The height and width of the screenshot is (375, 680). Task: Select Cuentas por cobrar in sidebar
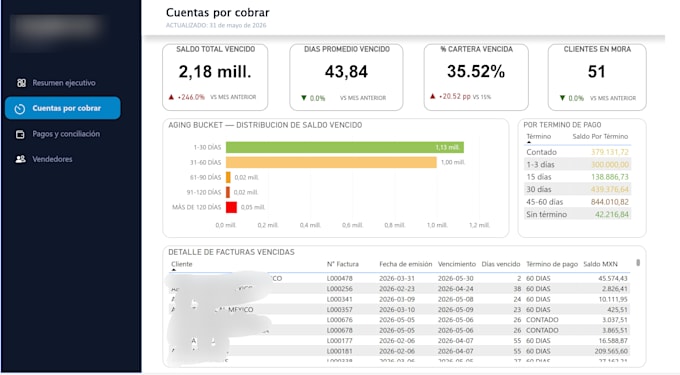click(x=63, y=108)
